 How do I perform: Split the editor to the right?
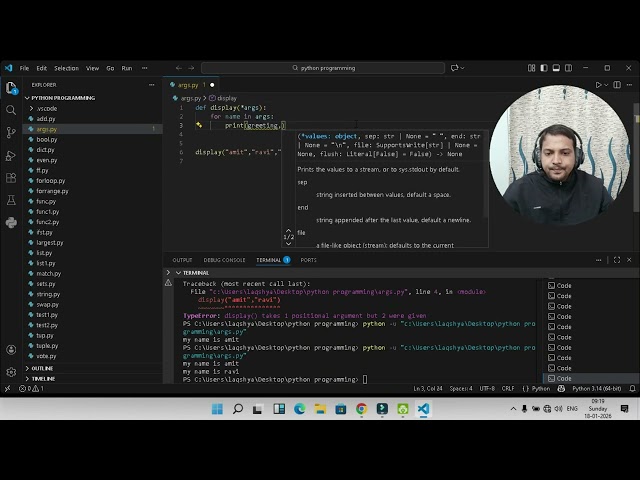(x=617, y=85)
